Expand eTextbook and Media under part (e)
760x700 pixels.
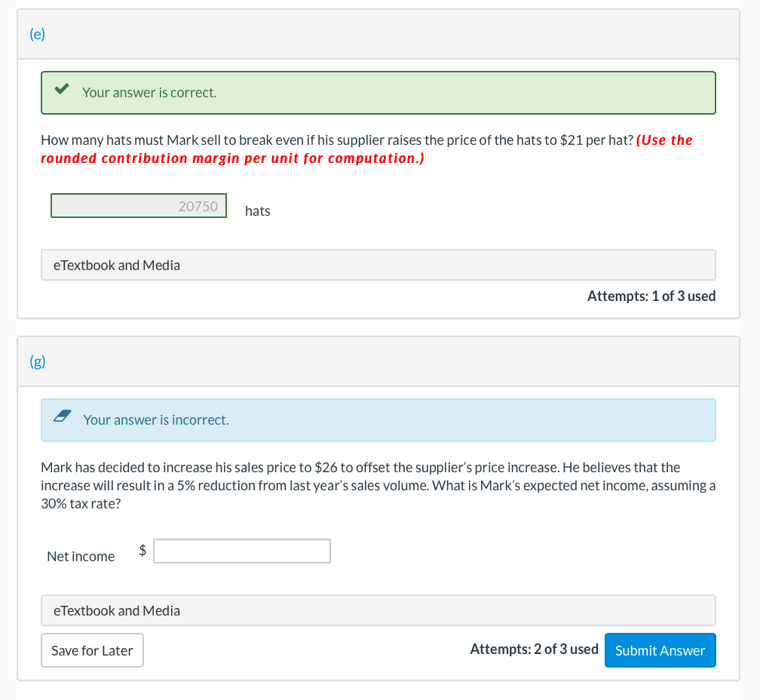(117, 266)
